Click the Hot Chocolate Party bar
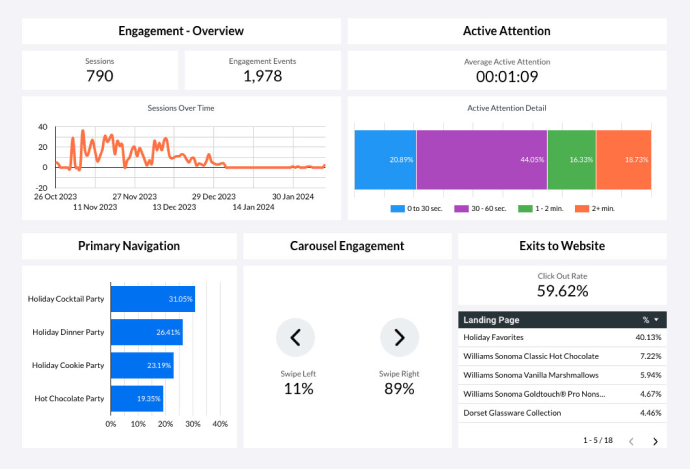The width and height of the screenshot is (690, 469). (x=136, y=398)
